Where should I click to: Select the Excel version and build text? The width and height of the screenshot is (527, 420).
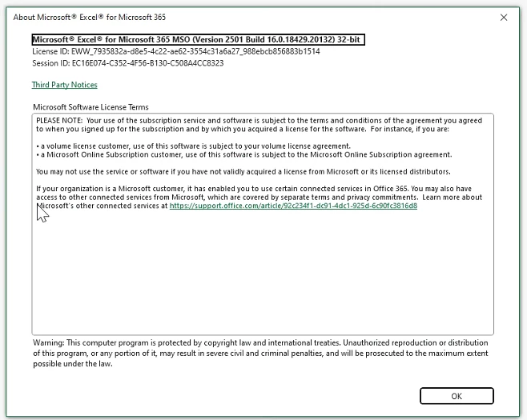[x=199, y=40]
